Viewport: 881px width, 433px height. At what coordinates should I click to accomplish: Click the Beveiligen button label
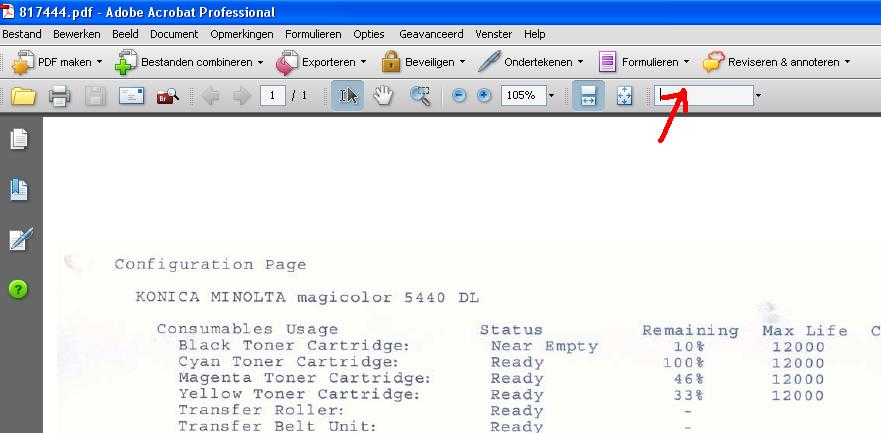[430, 62]
